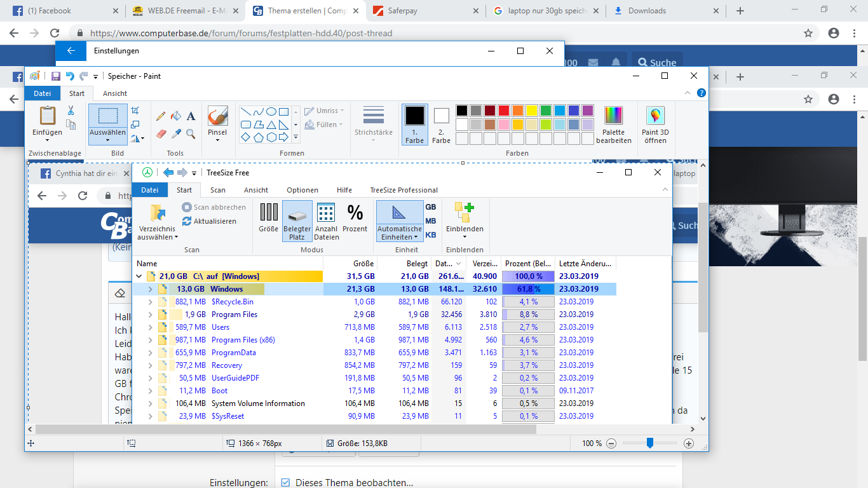Click the Suche button on ComputerBase page
Viewport: 868px width, 488px height.
[x=656, y=62]
